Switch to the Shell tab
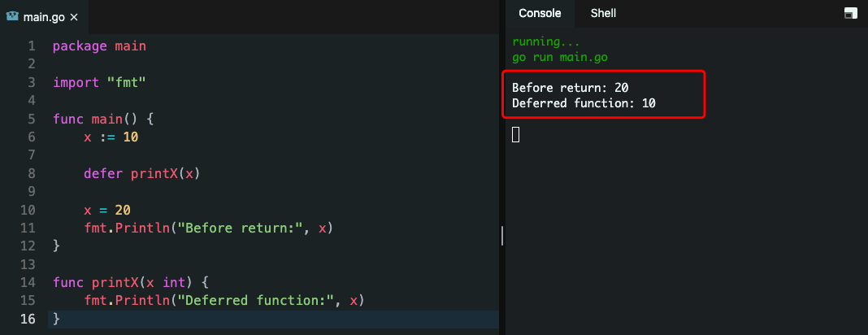Viewport: 868px width, 335px height. [603, 13]
